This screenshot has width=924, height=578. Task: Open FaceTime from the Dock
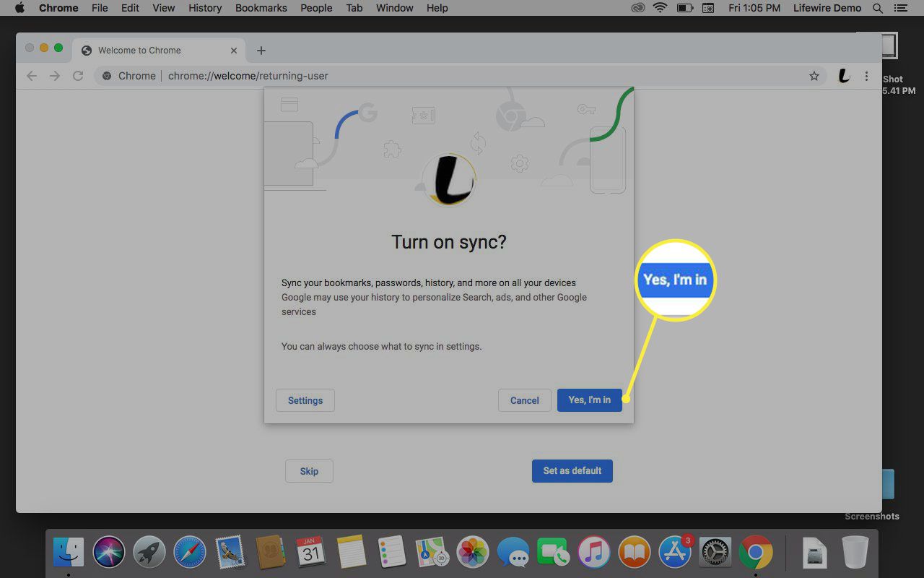554,553
